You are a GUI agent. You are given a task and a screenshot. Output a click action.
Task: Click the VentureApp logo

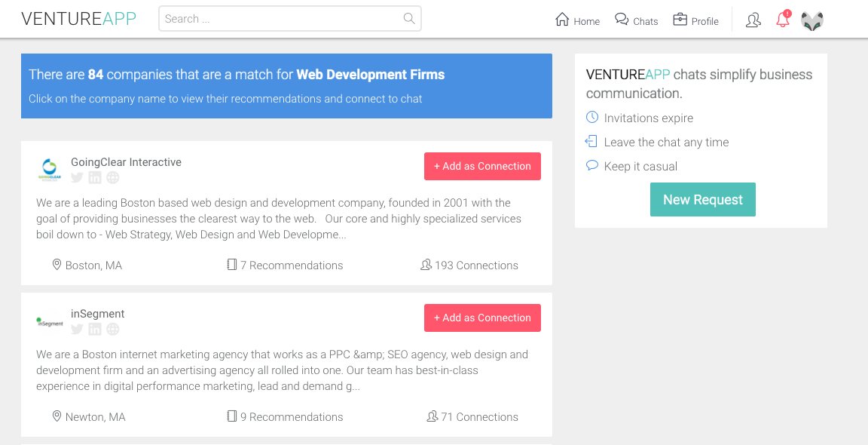(78, 19)
